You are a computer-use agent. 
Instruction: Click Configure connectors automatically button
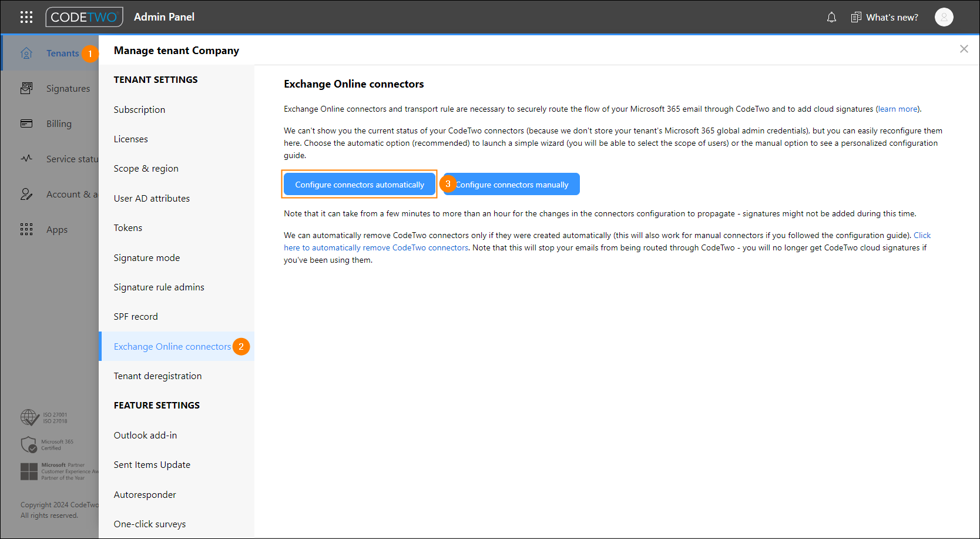tap(360, 184)
